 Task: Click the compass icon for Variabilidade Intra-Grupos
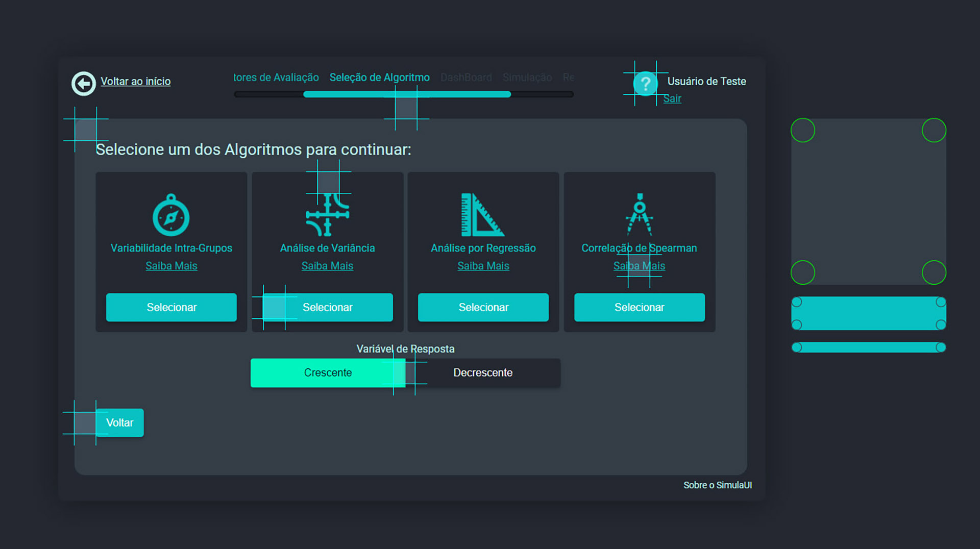coord(171,215)
